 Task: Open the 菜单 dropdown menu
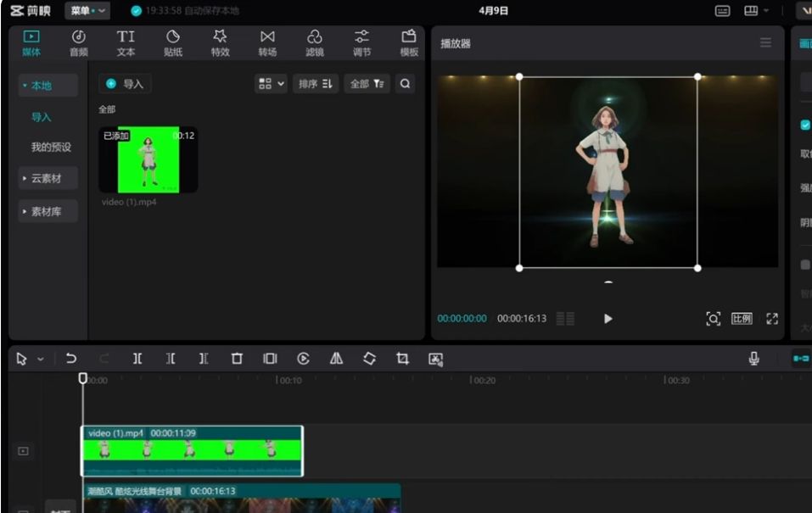coord(87,10)
